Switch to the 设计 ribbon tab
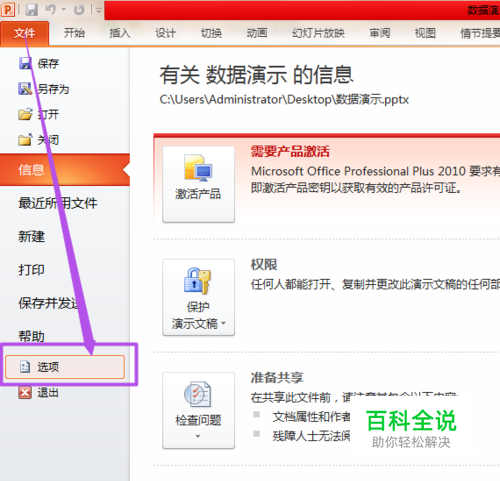The width and height of the screenshot is (500, 481). pyautogui.click(x=165, y=33)
